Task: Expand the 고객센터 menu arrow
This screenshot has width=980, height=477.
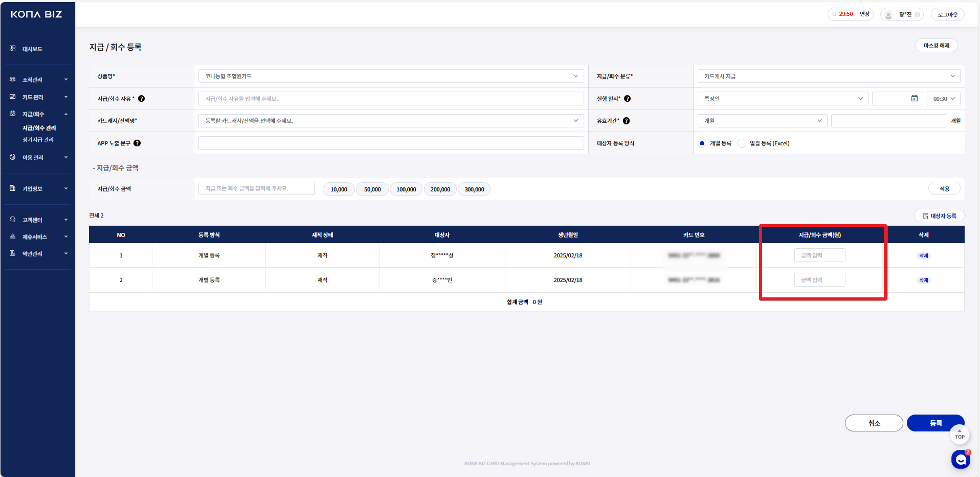Action: click(x=66, y=220)
